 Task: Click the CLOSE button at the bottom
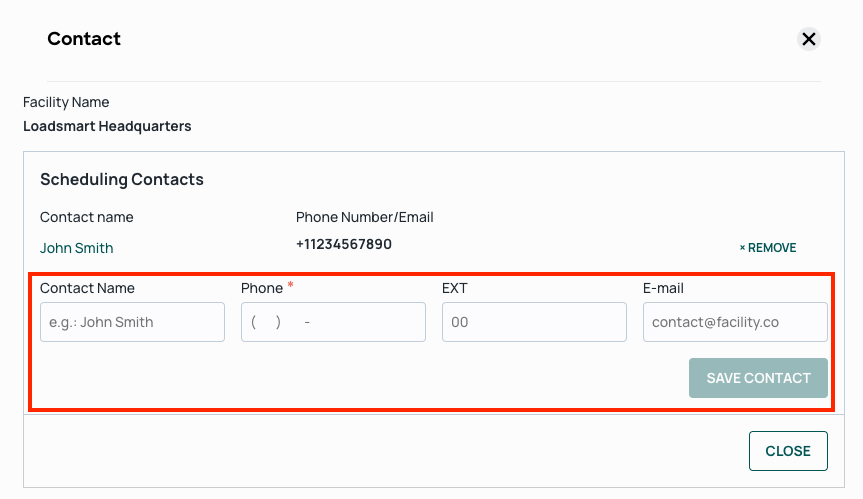[788, 451]
